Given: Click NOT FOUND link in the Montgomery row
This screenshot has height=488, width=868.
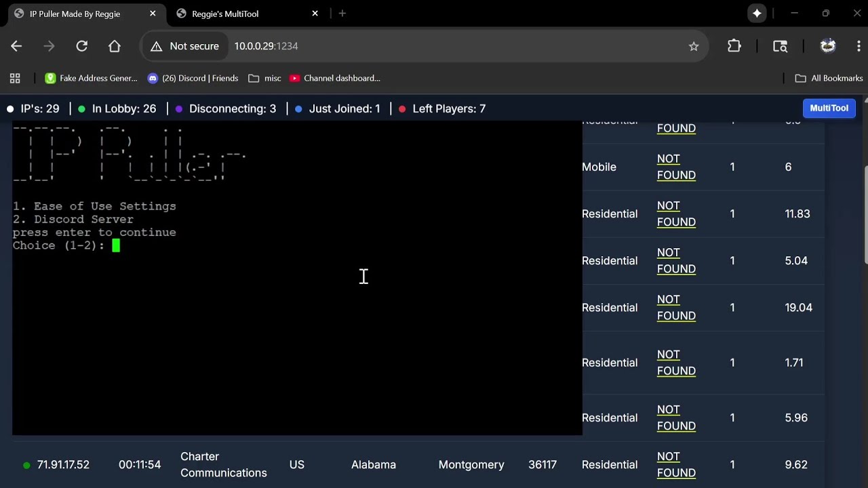Looking at the screenshot, I should click(676, 464).
